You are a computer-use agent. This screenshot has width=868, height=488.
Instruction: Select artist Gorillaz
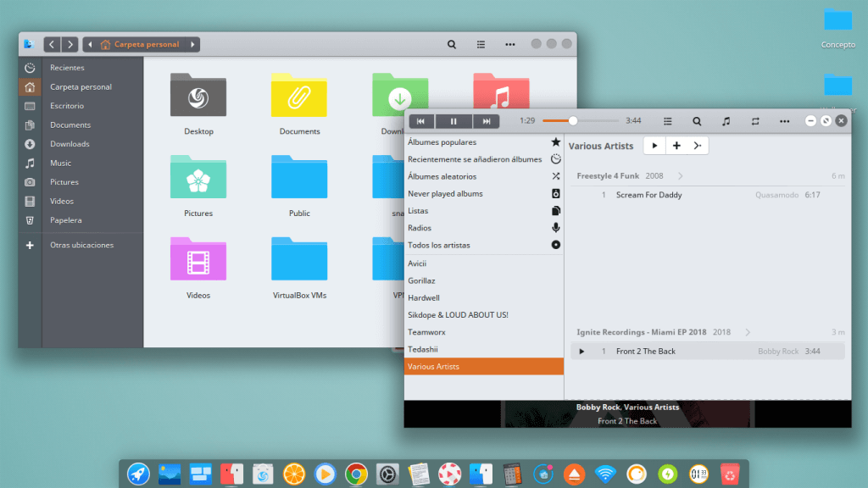(x=484, y=280)
